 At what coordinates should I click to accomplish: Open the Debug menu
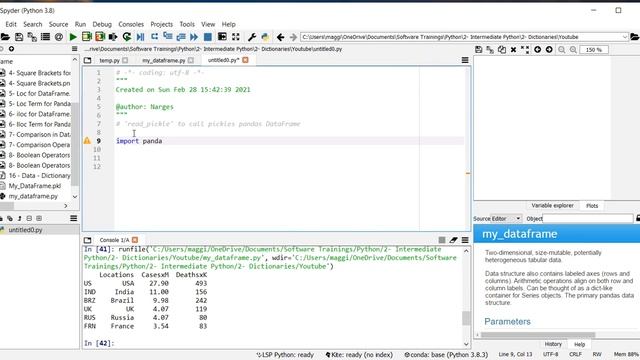(102, 24)
